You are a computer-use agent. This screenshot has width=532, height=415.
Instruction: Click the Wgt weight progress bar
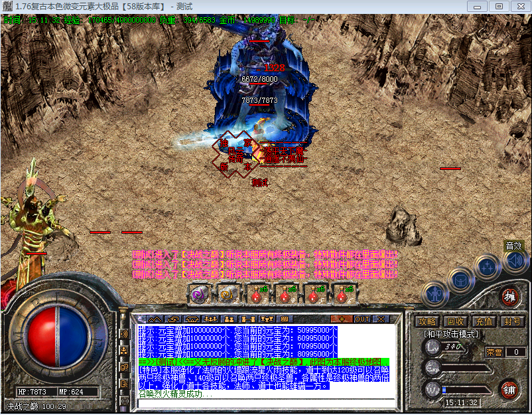coord(466,390)
